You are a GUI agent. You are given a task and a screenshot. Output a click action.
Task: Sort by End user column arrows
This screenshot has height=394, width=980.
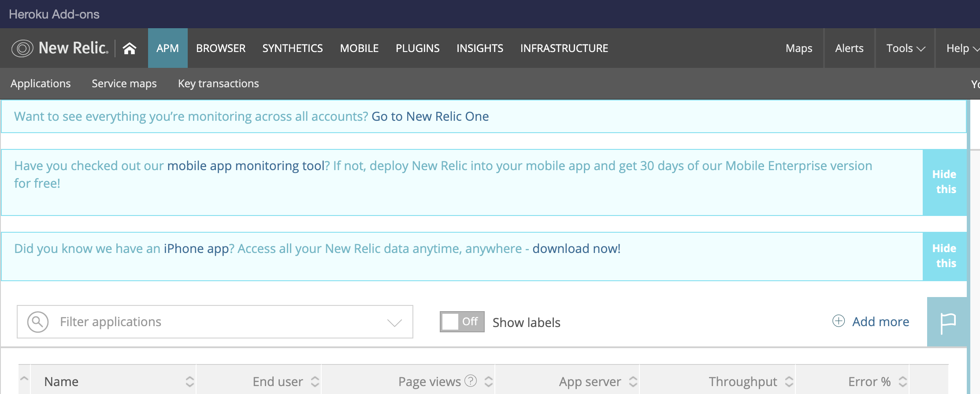pyautogui.click(x=315, y=382)
